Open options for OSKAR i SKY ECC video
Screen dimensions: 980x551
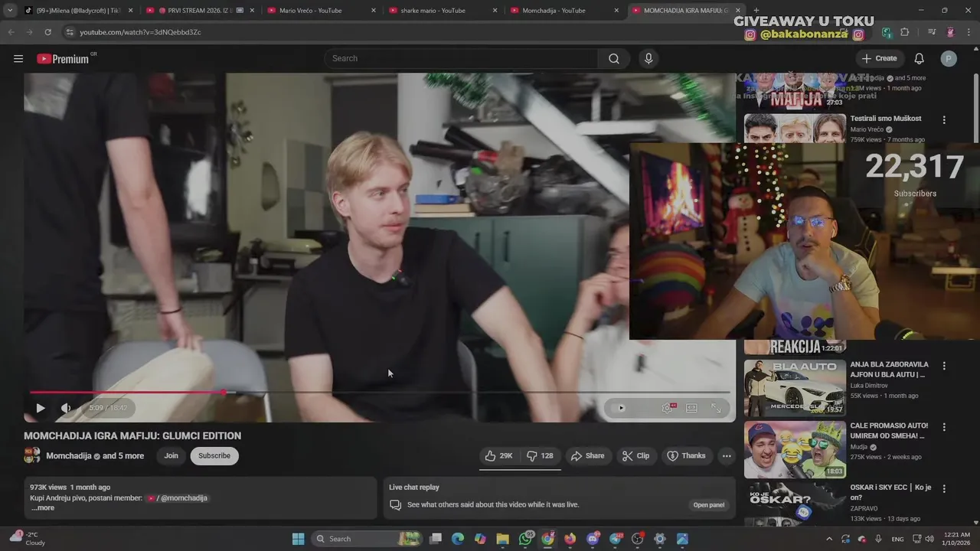point(944,489)
